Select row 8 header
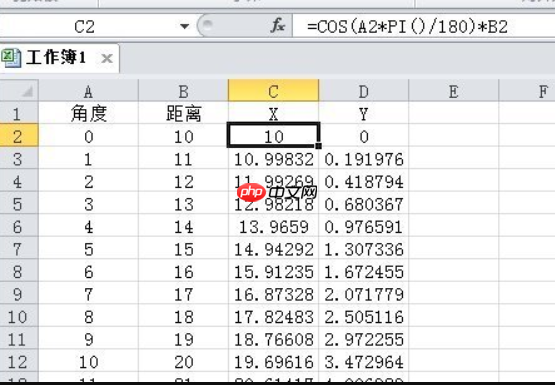This screenshot has height=385, width=555. point(19,271)
